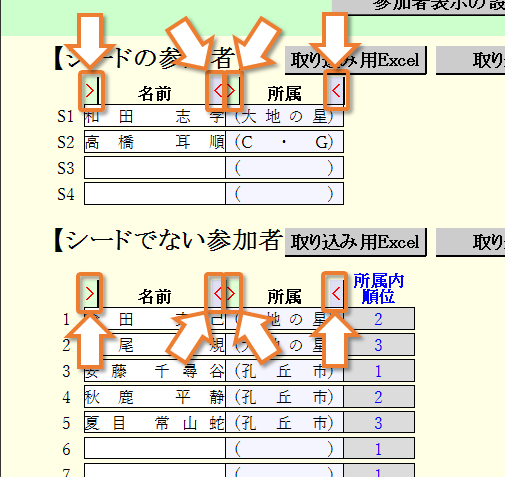Click red < arrow right of seed 所属 header

(336, 91)
